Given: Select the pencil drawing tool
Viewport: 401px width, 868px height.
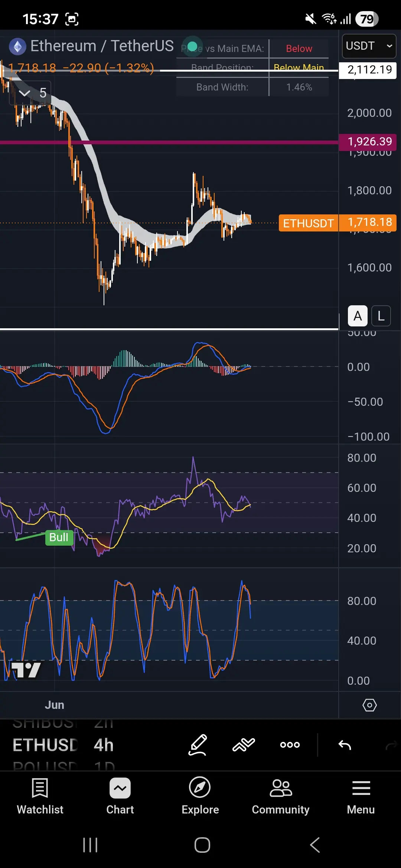Looking at the screenshot, I should point(198,744).
